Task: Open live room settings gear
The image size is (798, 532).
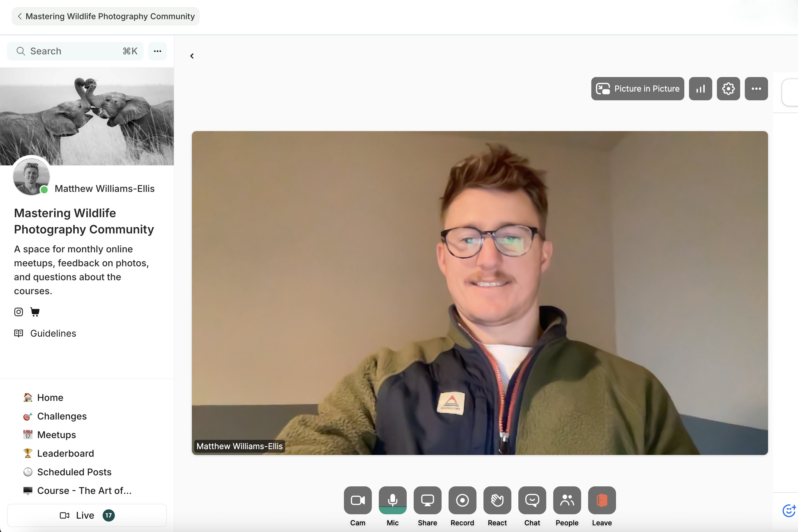Action: pos(728,89)
